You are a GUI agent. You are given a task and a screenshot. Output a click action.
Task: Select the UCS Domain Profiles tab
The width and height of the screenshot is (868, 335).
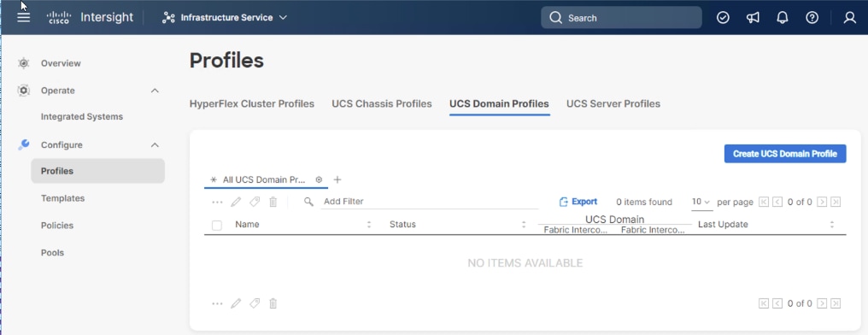tap(499, 103)
